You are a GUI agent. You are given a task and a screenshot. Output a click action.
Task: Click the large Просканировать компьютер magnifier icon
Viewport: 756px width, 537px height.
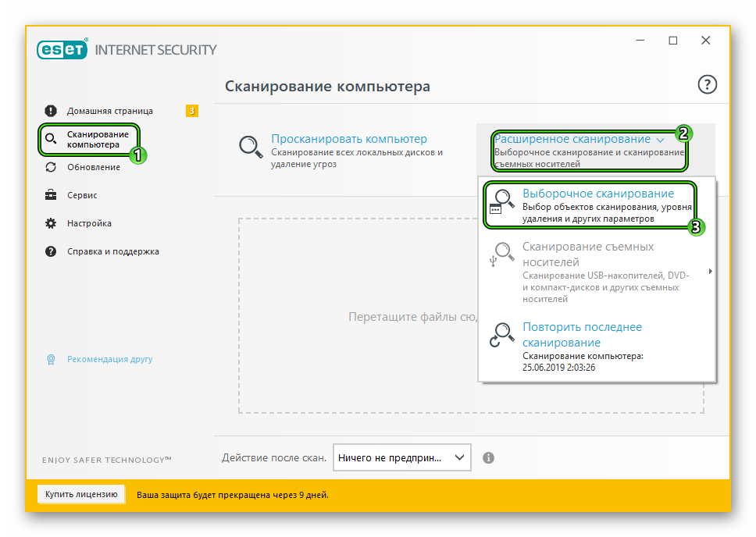(251, 147)
